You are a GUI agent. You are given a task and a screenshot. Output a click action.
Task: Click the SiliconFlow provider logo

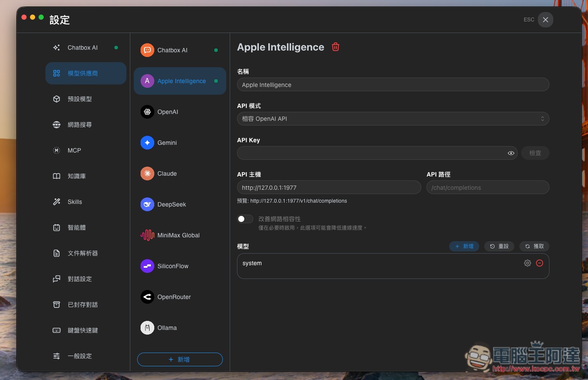point(147,266)
